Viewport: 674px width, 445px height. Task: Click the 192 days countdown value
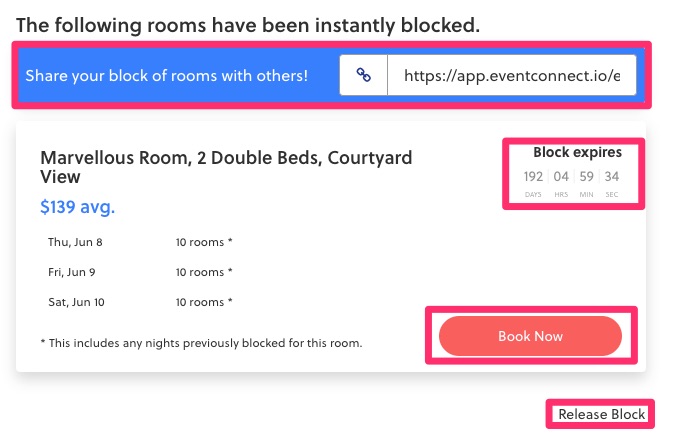click(533, 177)
